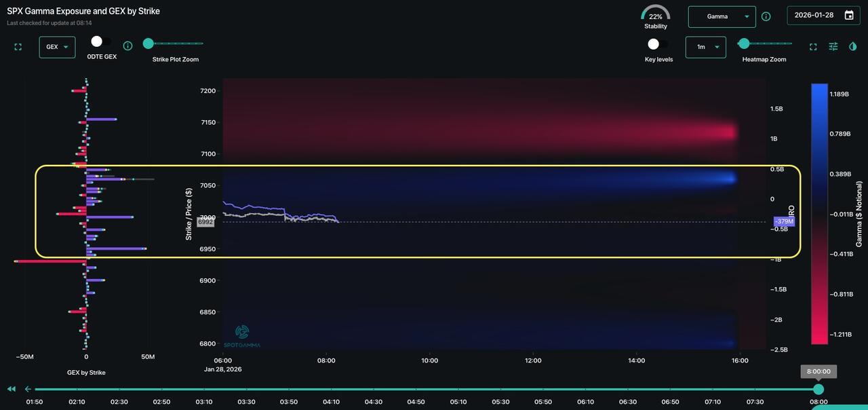The height and width of the screenshot is (410, 868).
Task: Click the info icon beside 0DTE GEX
Action: coord(127,46)
